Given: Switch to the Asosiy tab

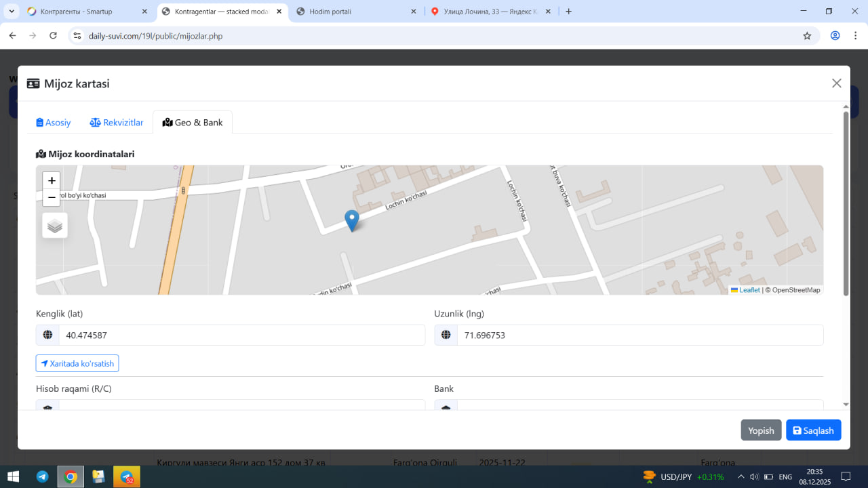Looking at the screenshot, I should click(54, 123).
